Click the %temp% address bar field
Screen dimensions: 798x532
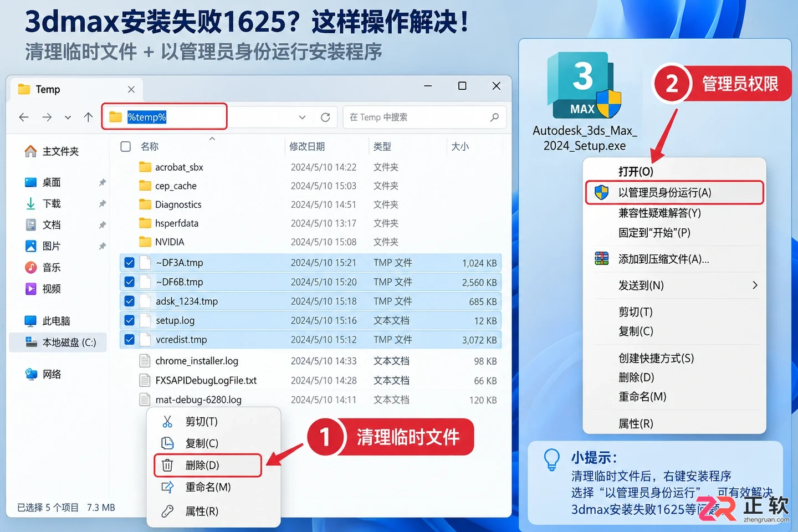coord(165,117)
